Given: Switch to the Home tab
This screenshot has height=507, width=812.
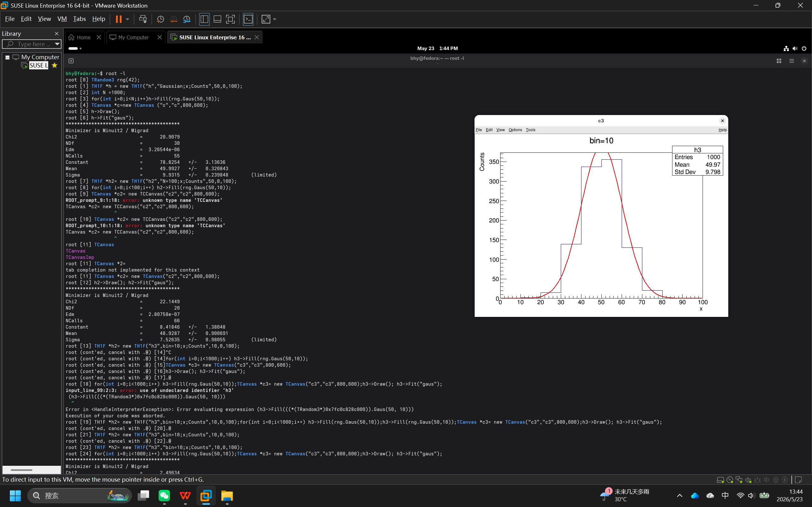Looking at the screenshot, I should click(x=83, y=37).
